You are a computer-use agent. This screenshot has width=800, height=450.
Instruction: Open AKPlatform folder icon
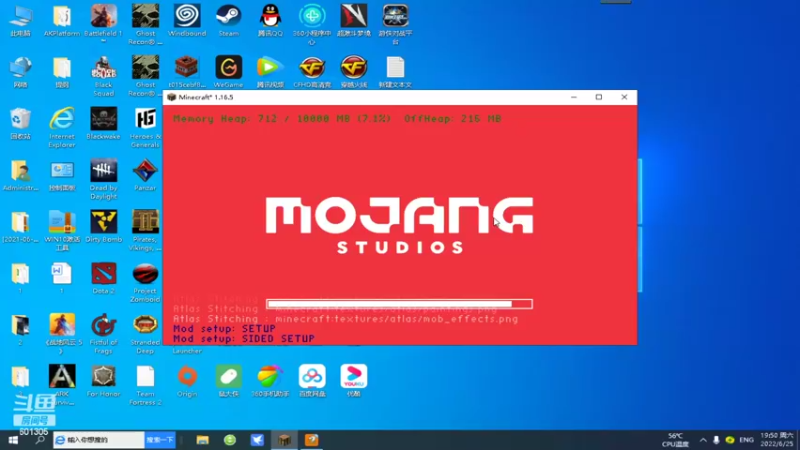[62, 20]
